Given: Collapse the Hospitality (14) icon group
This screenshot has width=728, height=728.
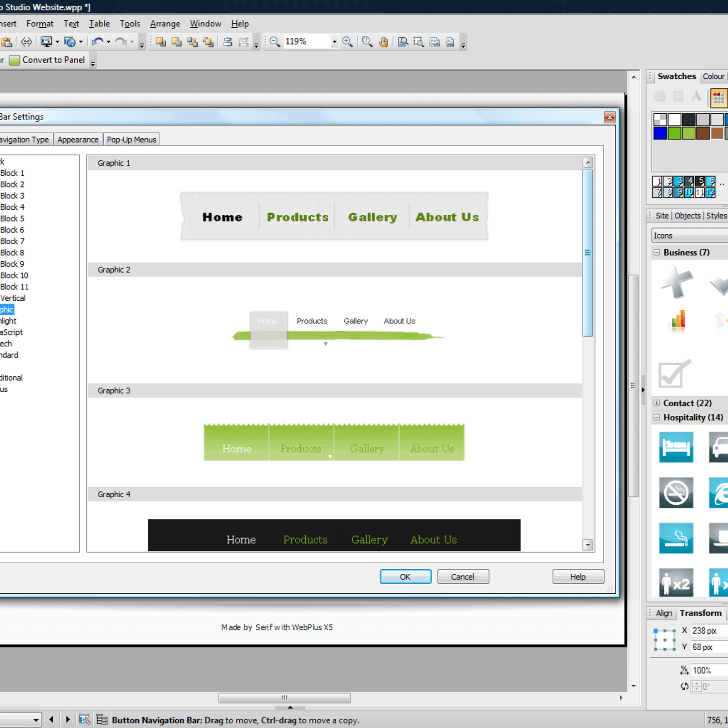Looking at the screenshot, I should (x=657, y=417).
